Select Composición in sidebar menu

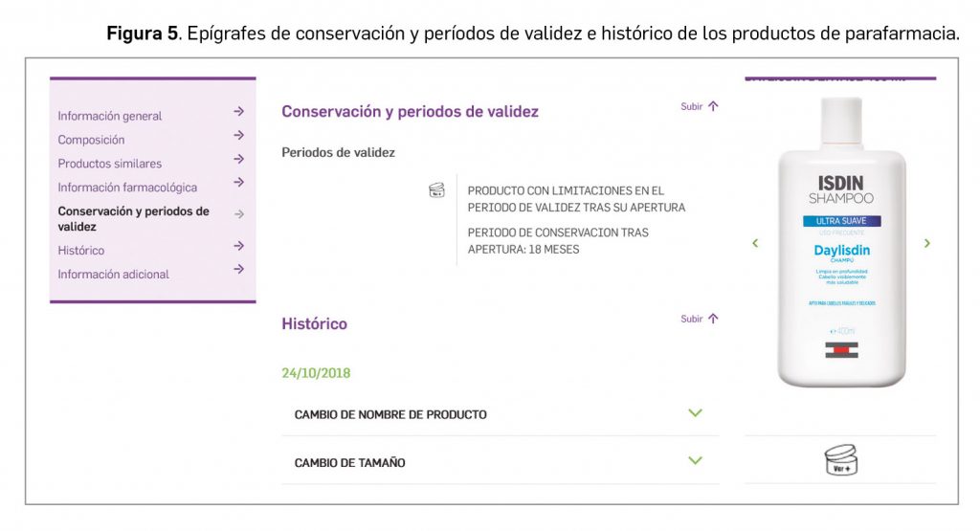pyautogui.click(x=91, y=140)
